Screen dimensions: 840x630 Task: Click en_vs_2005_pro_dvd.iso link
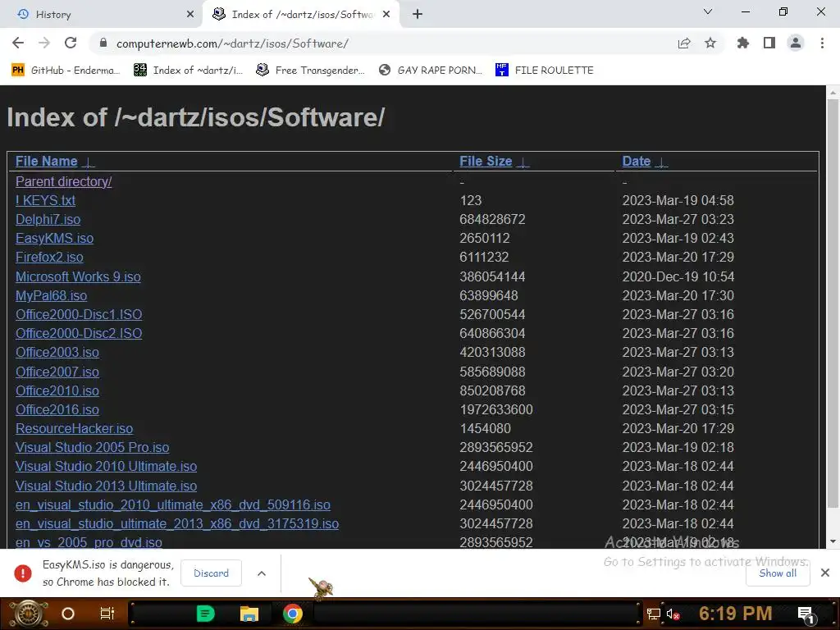[x=89, y=542]
